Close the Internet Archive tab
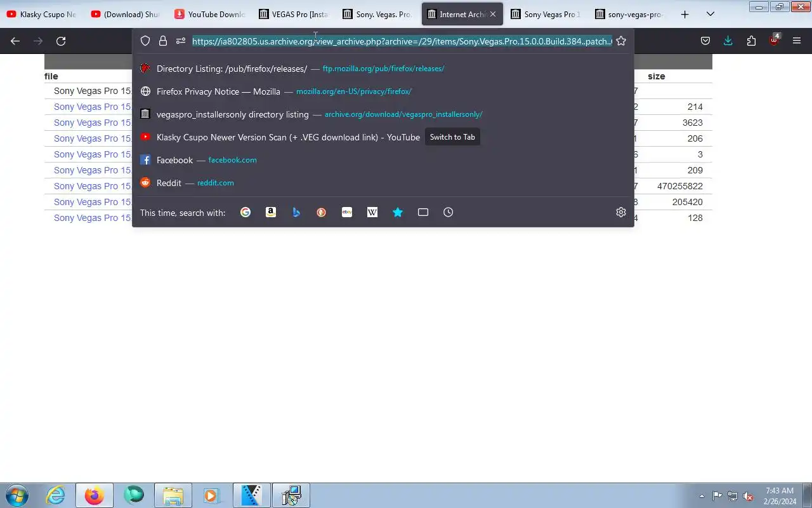 click(493, 14)
